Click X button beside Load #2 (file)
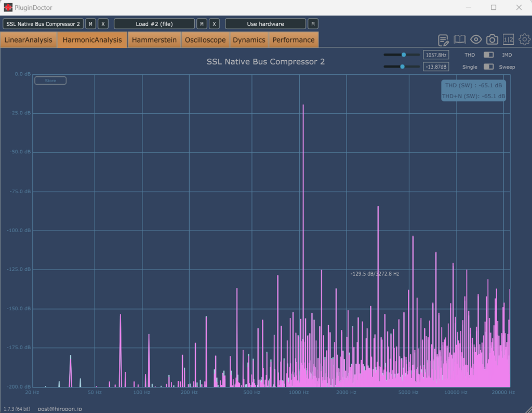 coord(214,24)
